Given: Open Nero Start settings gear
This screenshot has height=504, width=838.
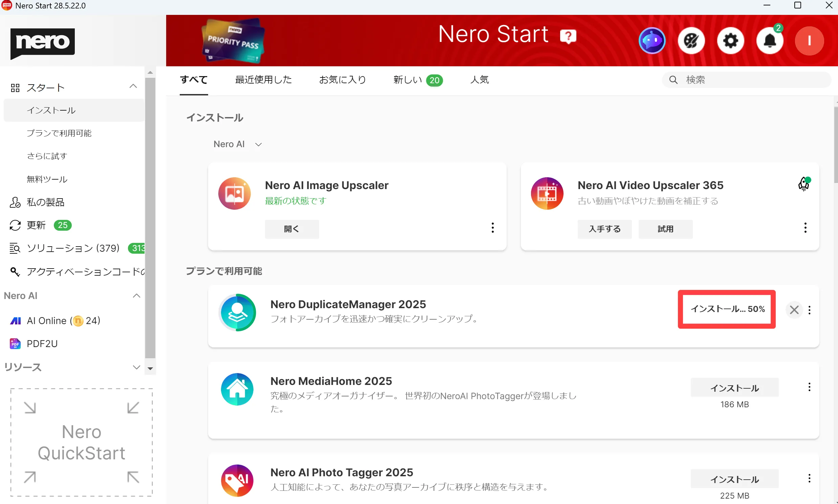Looking at the screenshot, I should pyautogui.click(x=731, y=40).
